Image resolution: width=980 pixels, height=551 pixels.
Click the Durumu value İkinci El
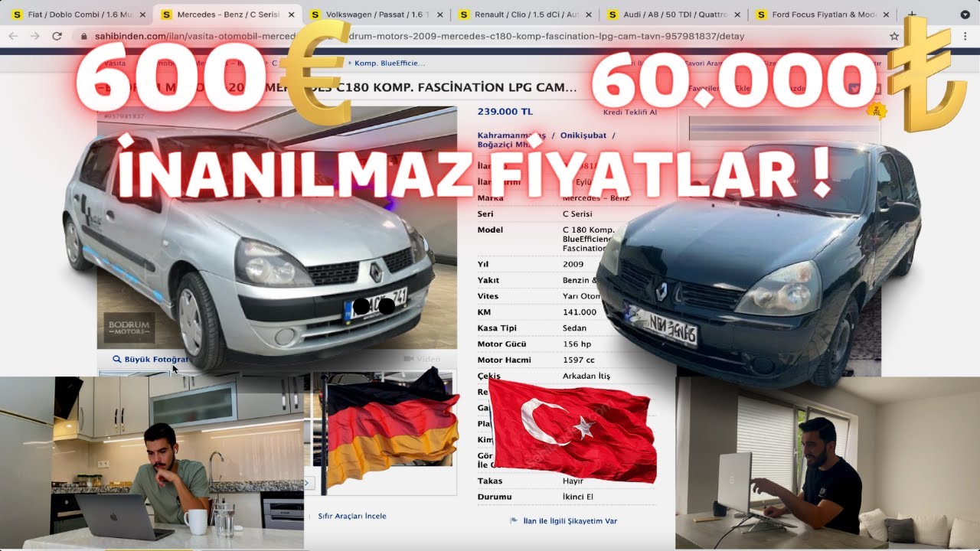(578, 497)
